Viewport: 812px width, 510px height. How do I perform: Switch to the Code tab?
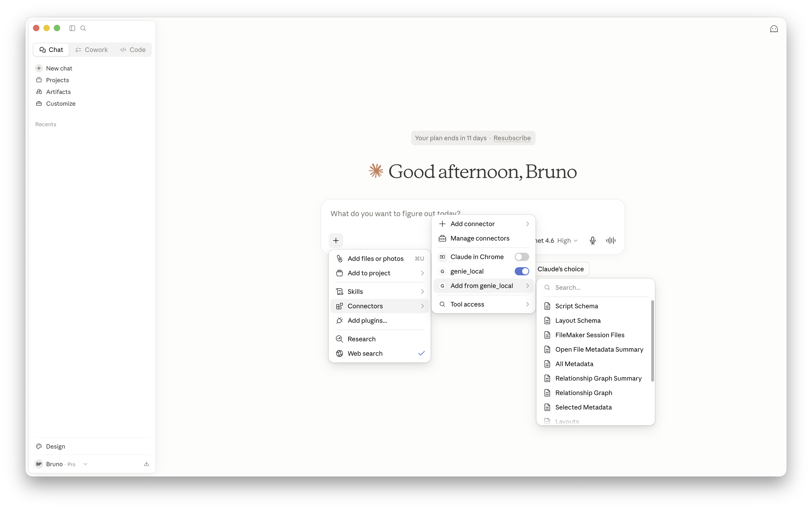click(133, 50)
